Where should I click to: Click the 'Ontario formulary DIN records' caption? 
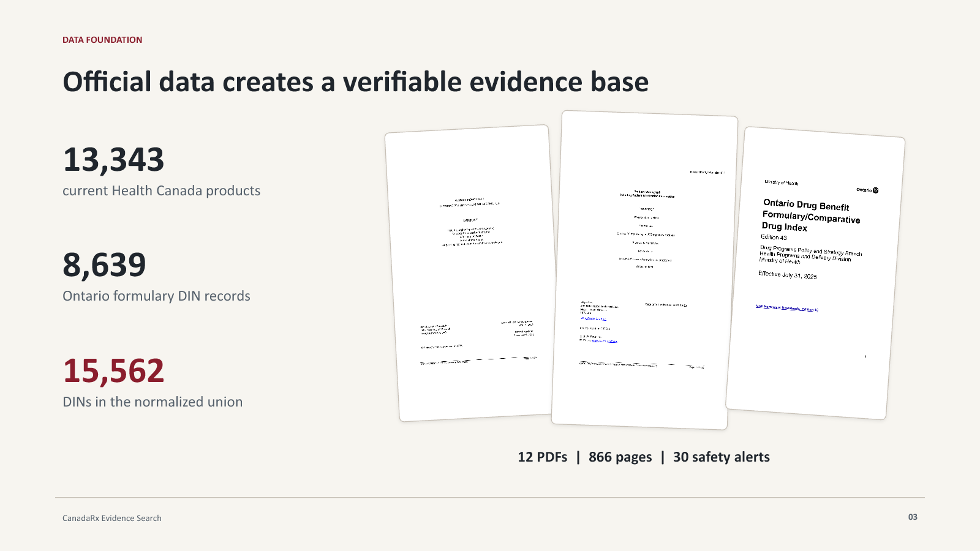coord(156,296)
